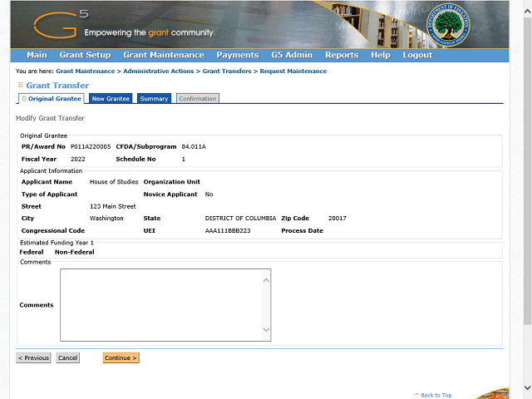The width and height of the screenshot is (532, 399).
Task: Click the Comments box vertical scrollbar track
Action: click(x=266, y=305)
